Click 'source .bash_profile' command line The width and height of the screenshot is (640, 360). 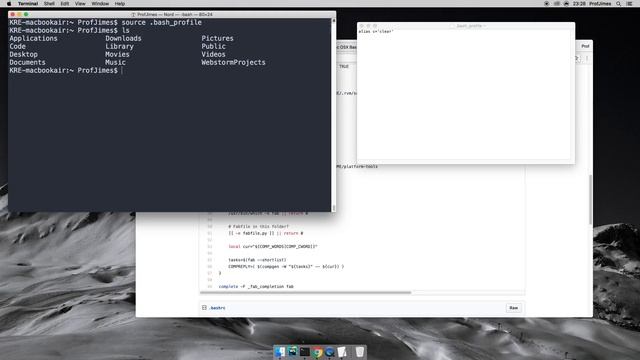click(x=162, y=22)
